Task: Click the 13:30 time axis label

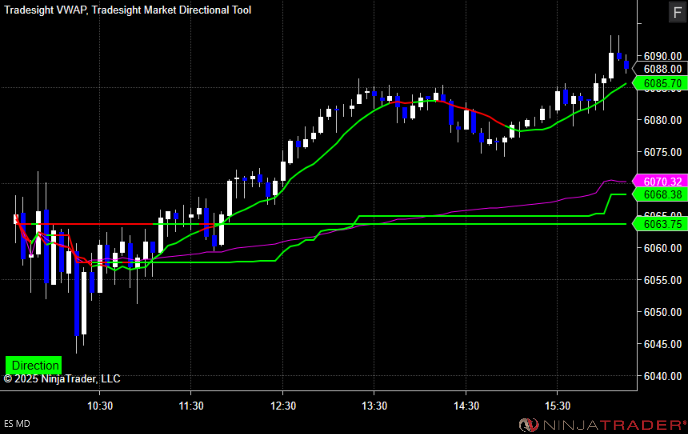Action: [x=374, y=406]
